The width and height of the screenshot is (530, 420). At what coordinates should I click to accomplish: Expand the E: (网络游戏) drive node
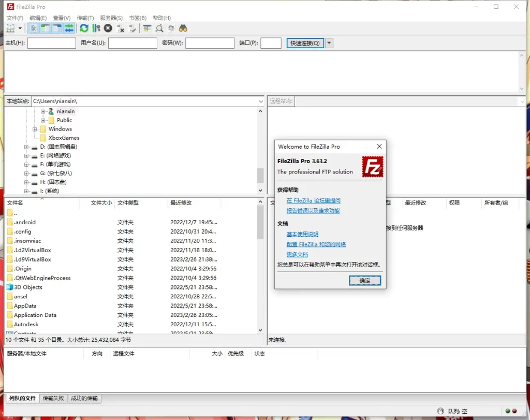[x=26, y=155]
